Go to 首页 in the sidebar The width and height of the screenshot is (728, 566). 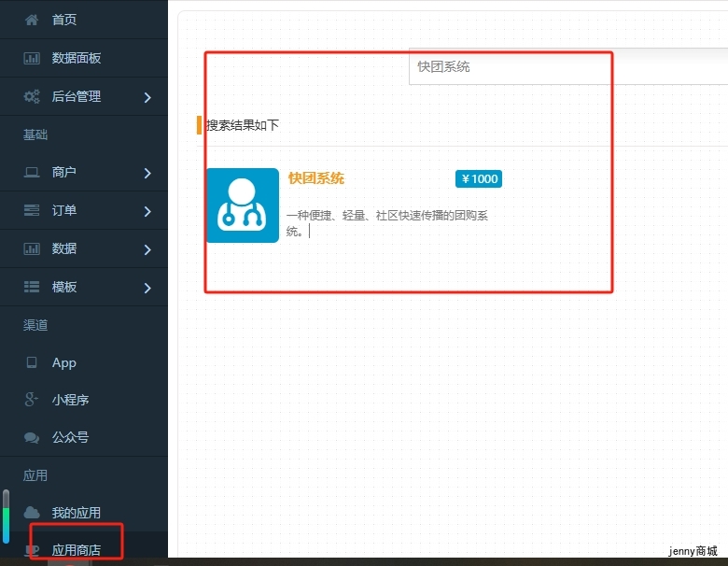click(x=64, y=20)
